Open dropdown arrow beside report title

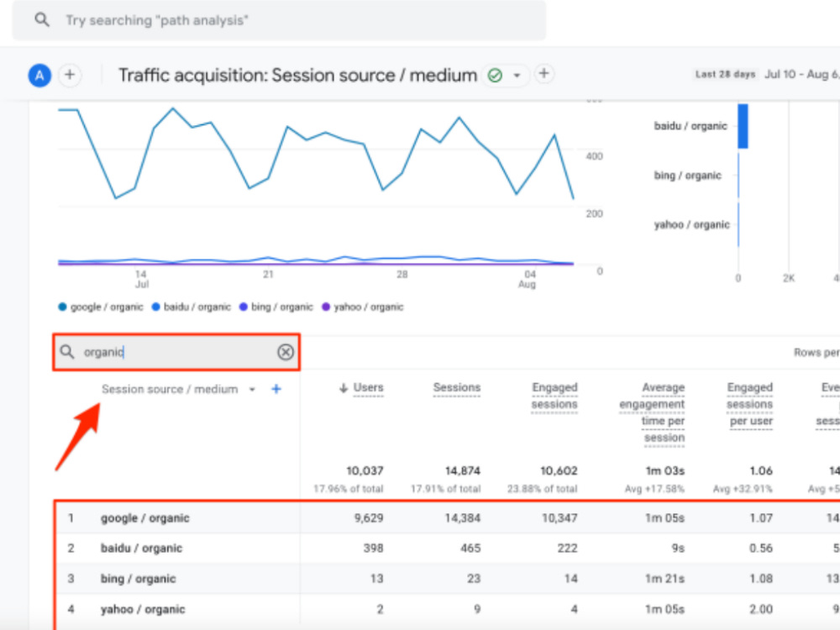tap(517, 76)
